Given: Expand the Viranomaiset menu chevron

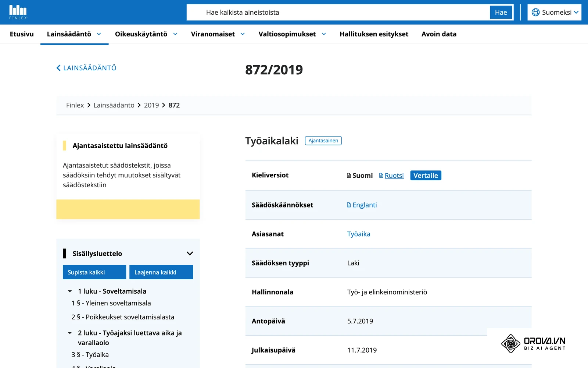Looking at the screenshot, I should click(x=243, y=34).
